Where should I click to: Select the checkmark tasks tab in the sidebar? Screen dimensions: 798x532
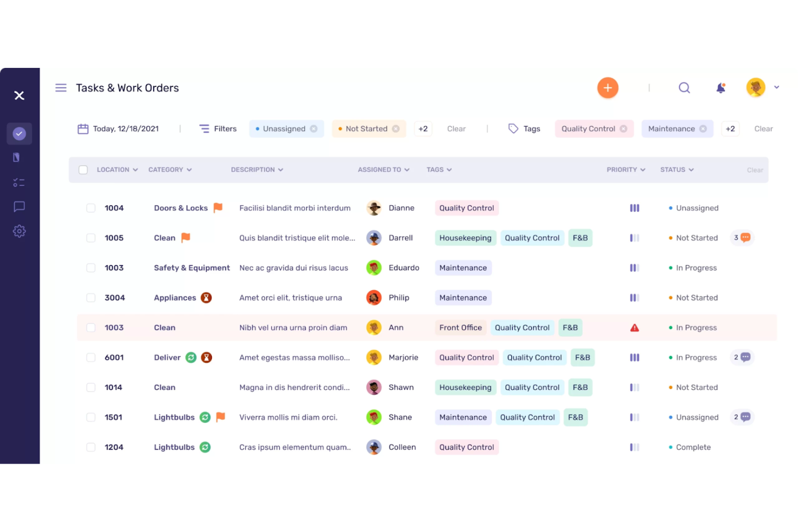(19, 133)
